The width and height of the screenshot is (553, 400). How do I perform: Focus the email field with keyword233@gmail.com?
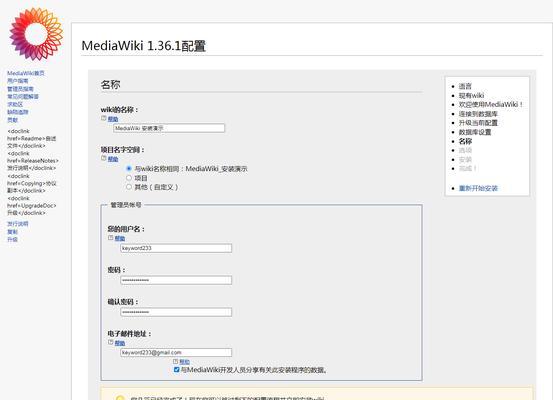click(176, 352)
